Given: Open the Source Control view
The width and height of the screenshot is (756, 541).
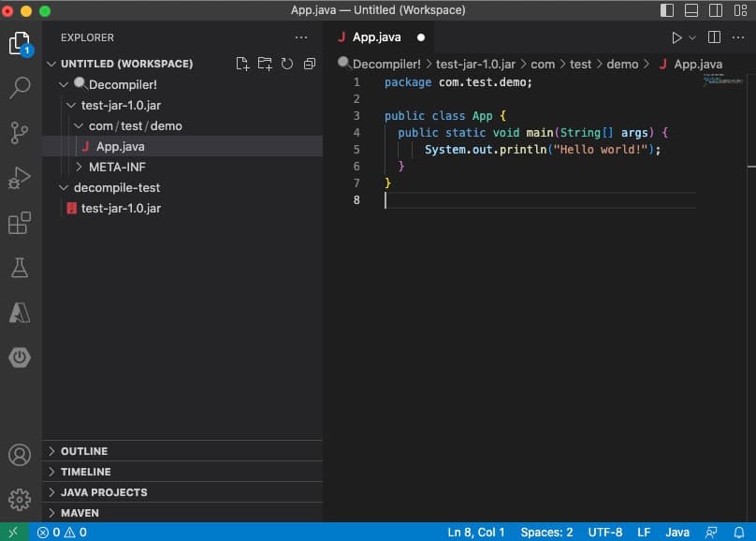Looking at the screenshot, I should point(20,133).
